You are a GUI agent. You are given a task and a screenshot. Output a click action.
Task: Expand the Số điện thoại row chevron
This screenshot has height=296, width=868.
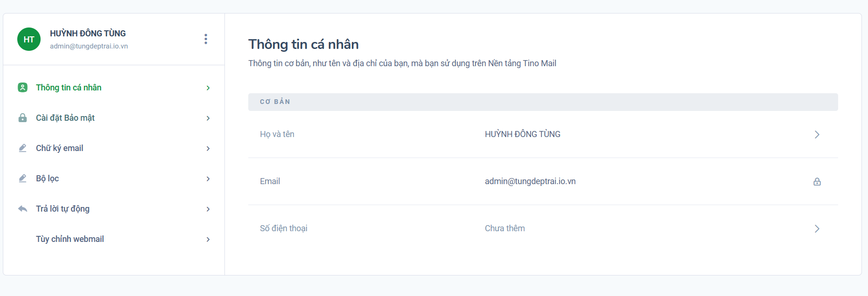817,229
